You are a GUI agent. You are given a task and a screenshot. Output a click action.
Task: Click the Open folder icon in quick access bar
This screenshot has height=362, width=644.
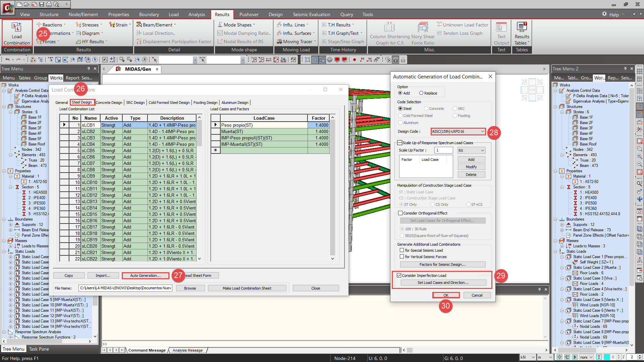[x=26, y=4]
